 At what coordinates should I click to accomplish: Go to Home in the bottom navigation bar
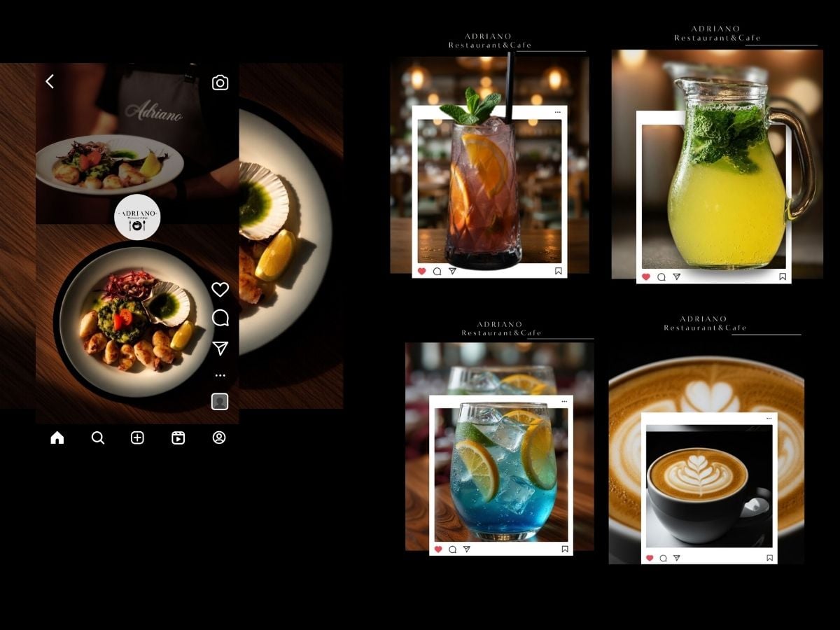coord(57,437)
